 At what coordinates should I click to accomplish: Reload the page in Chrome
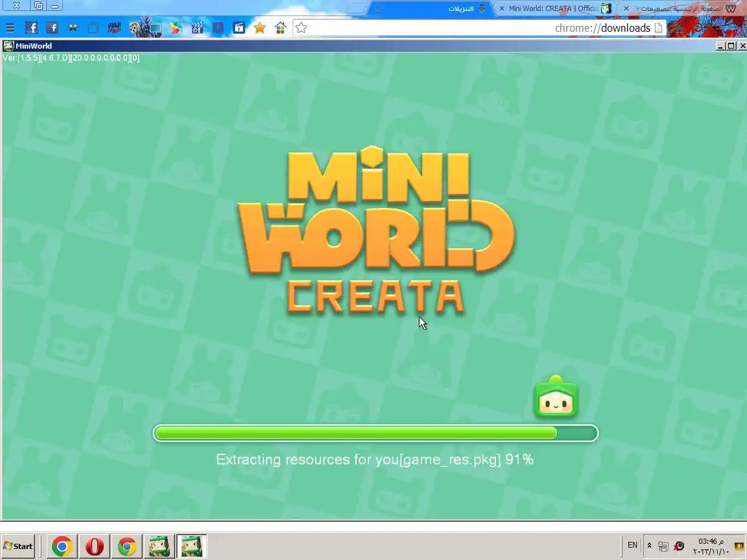[x=699, y=28]
